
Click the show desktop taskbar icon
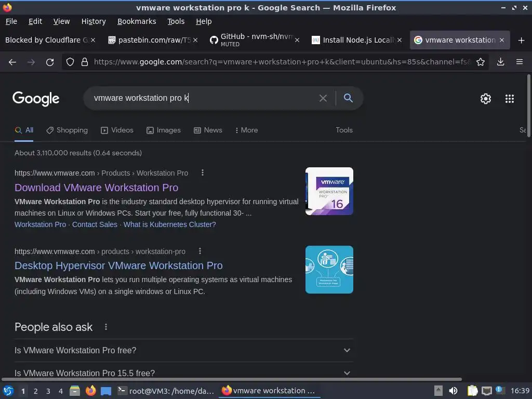click(106, 391)
